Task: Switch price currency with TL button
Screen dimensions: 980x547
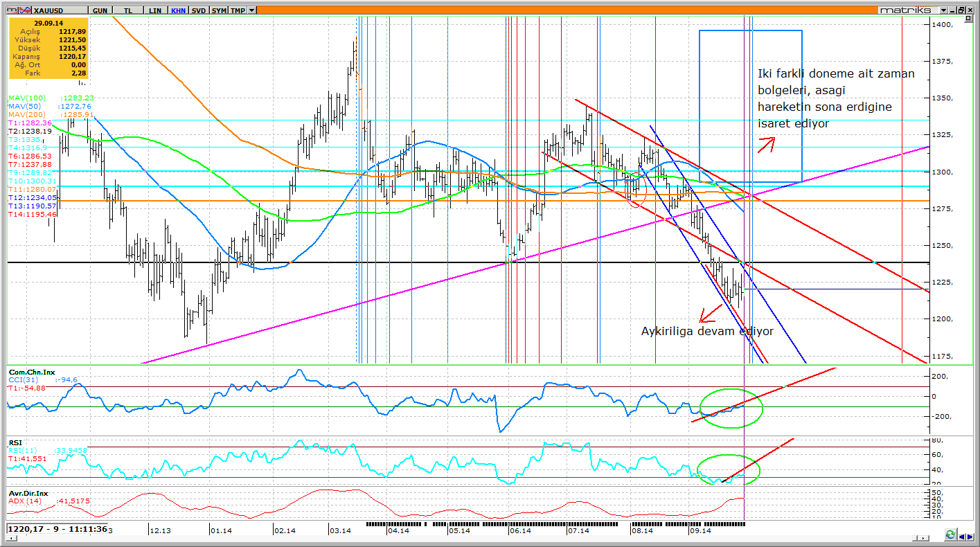Action: (x=128, y=10)
